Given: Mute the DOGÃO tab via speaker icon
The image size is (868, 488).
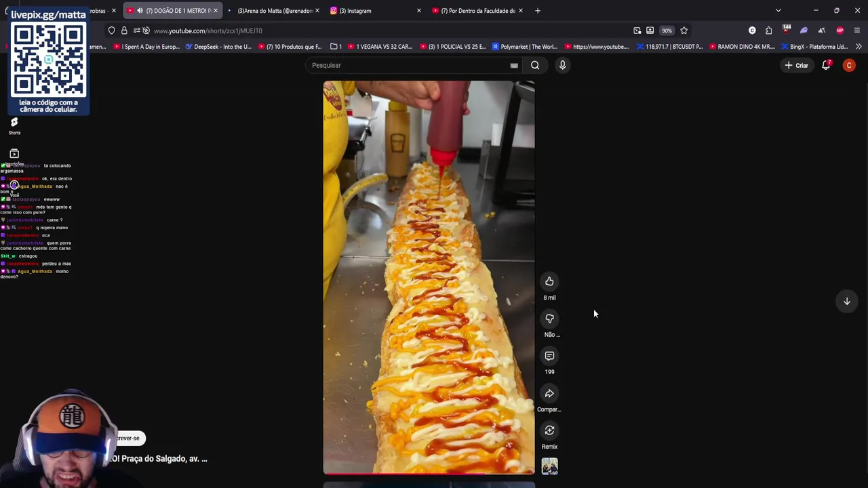Looking at the screenshot, I should (140, 11).
